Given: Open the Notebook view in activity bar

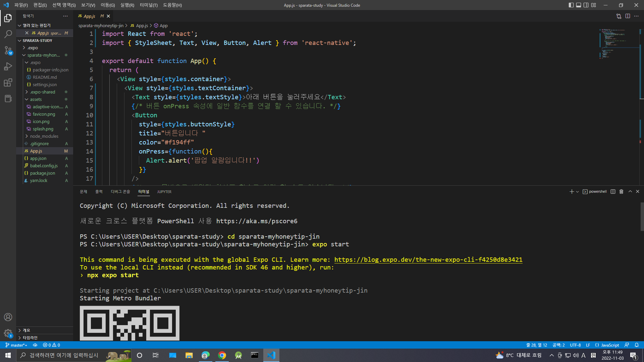Looking at the screenshot, I should pos(8,99).
